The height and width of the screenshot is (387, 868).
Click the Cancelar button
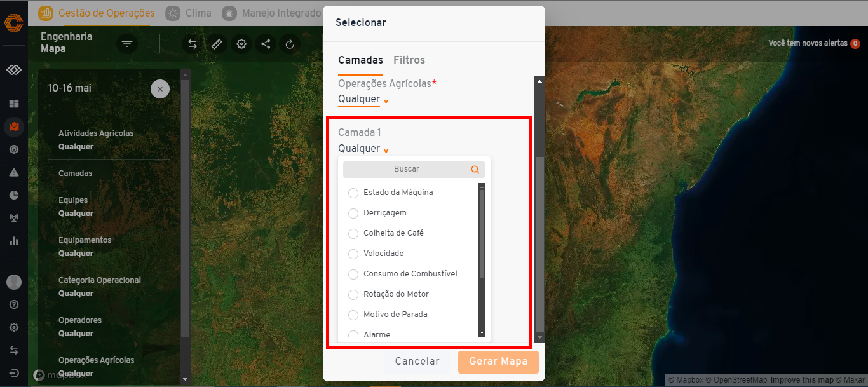click(417, 362)
